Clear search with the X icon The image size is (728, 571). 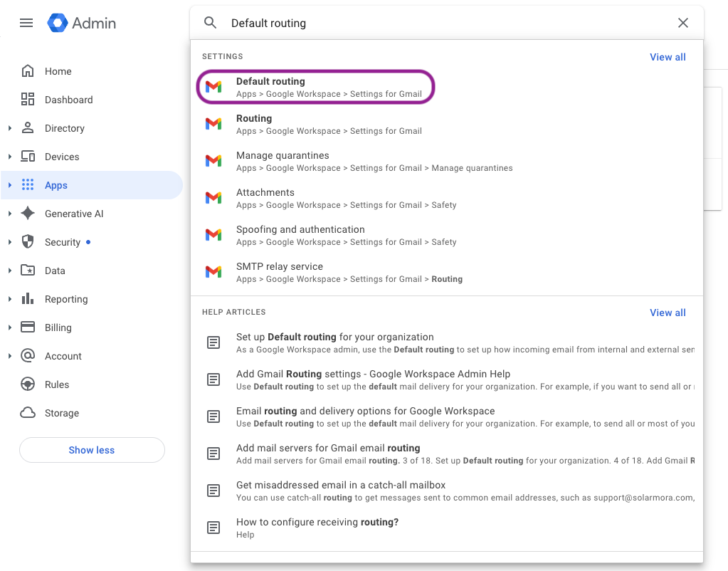coord(682,23)
